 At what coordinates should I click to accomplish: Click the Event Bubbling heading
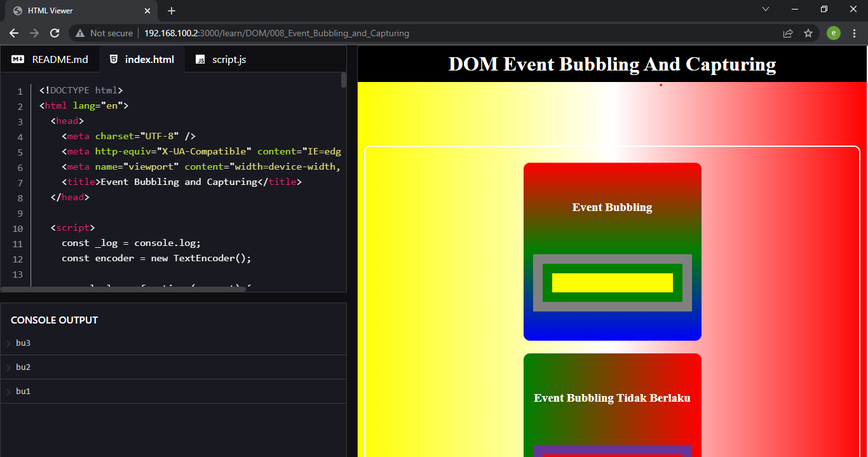tap(612, 207)
